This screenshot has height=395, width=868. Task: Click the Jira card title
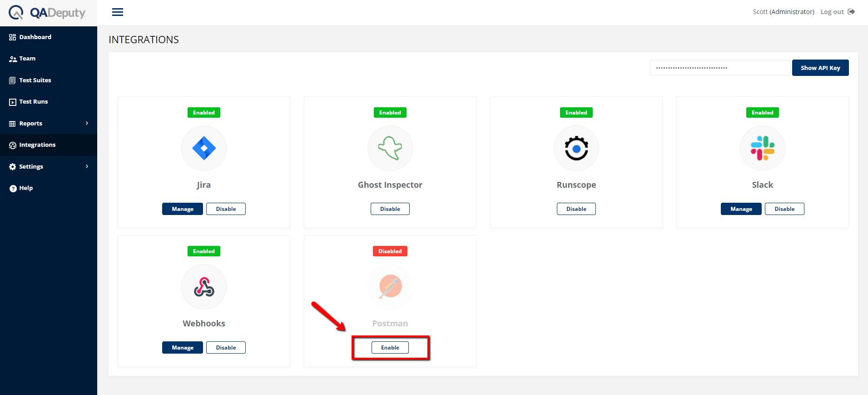204,185
